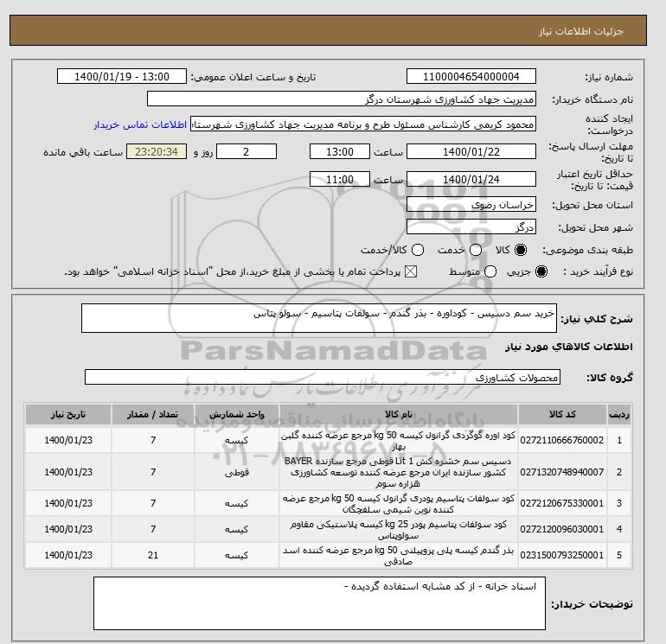Click product code 0231500793250001
The height and width of the screenshot is (644, 666).
[562, 555]
